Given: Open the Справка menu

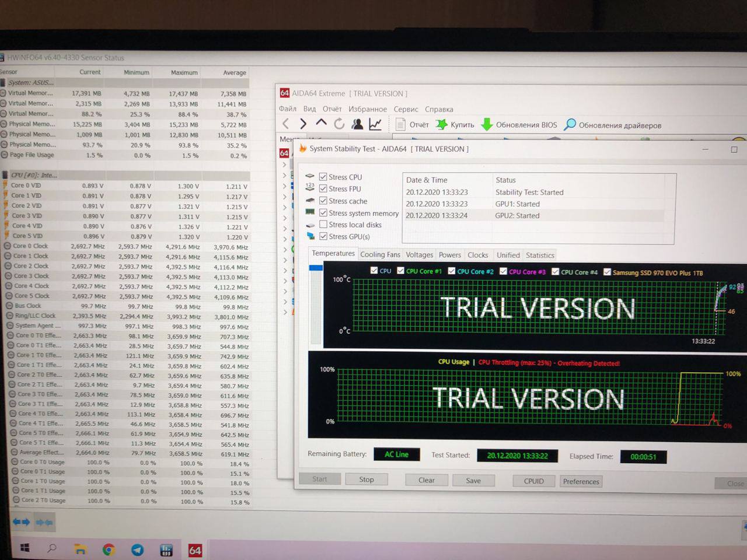Looking at the screenshot, I should pyautogui.click(x=439, y=109).
